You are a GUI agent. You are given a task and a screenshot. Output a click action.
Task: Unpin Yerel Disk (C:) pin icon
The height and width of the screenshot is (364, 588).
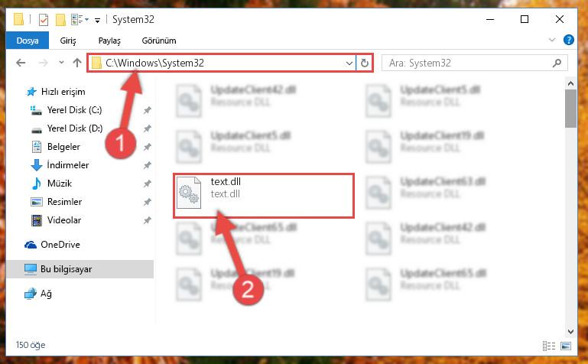click(147, 110)
